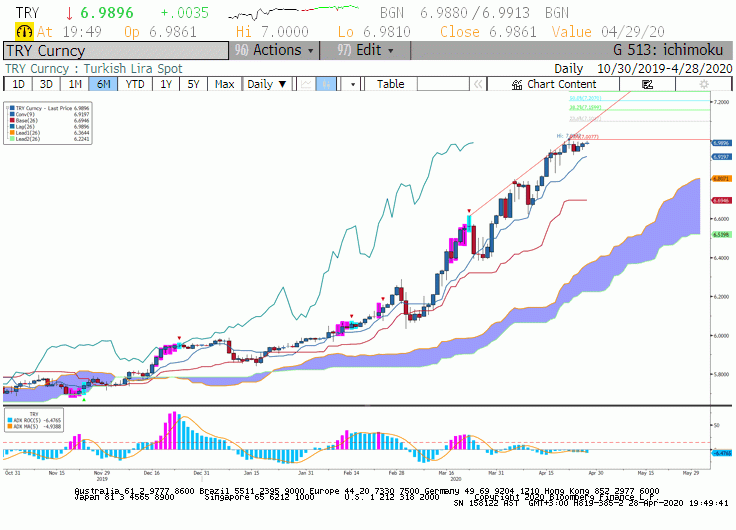Toggle the 6M period range

pyautogui.click(x=103, y=84)
